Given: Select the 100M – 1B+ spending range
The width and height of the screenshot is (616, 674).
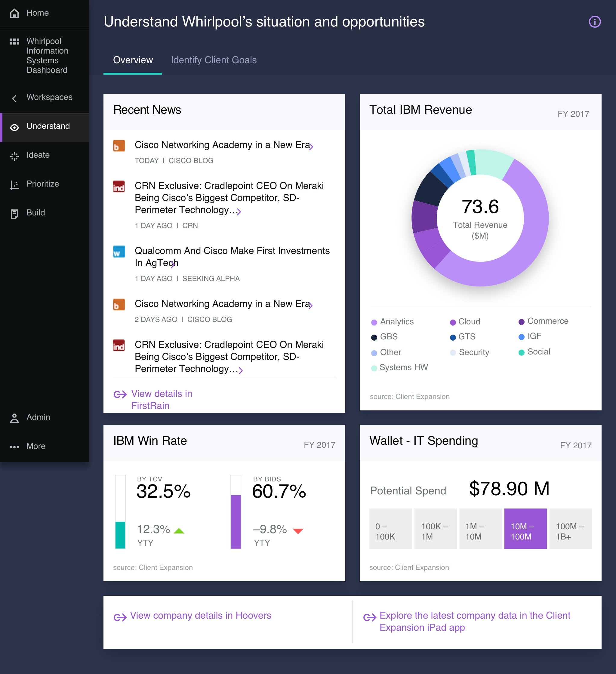Looking at the screenshot, I should tap(571, 529).
